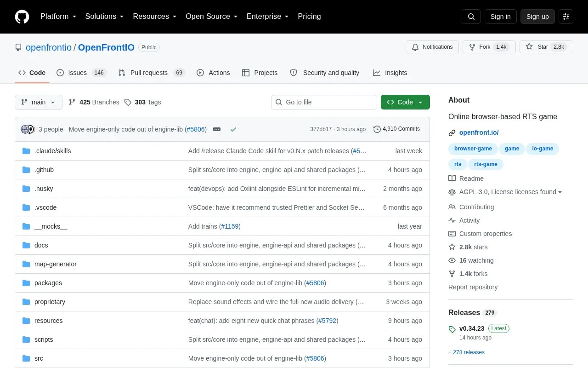Click the GitHub logo icon

(x=22, y=17)
